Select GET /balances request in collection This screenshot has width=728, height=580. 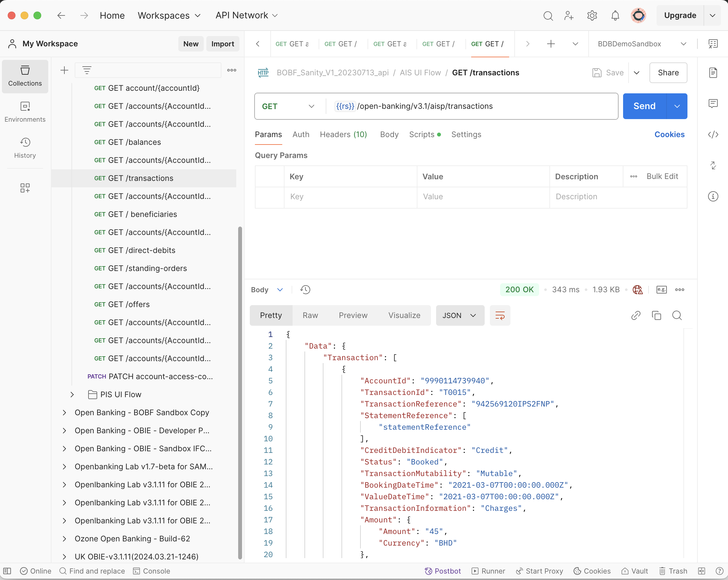tap(135, 142)
